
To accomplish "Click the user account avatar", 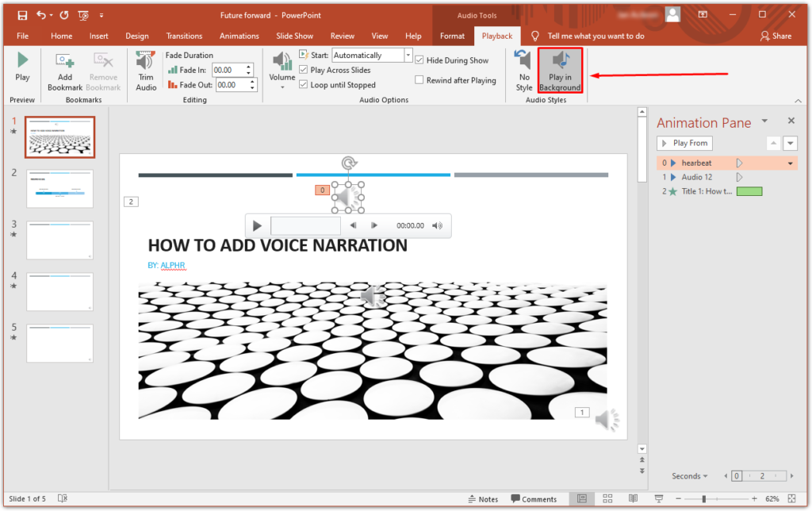I will [672, 14].
